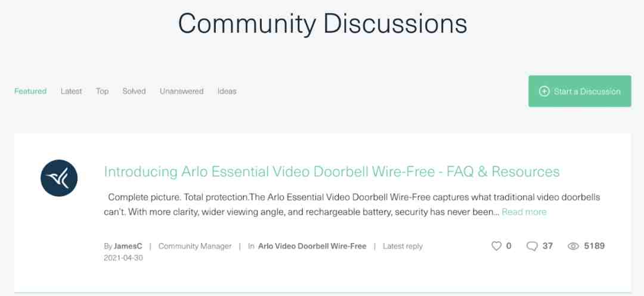
Task: Click the Read more link
Action: (x=524, y=212)
